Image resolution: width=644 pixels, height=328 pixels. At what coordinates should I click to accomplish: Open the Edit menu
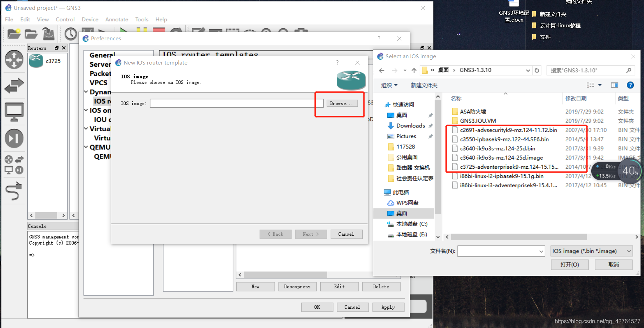coord(25,19)
